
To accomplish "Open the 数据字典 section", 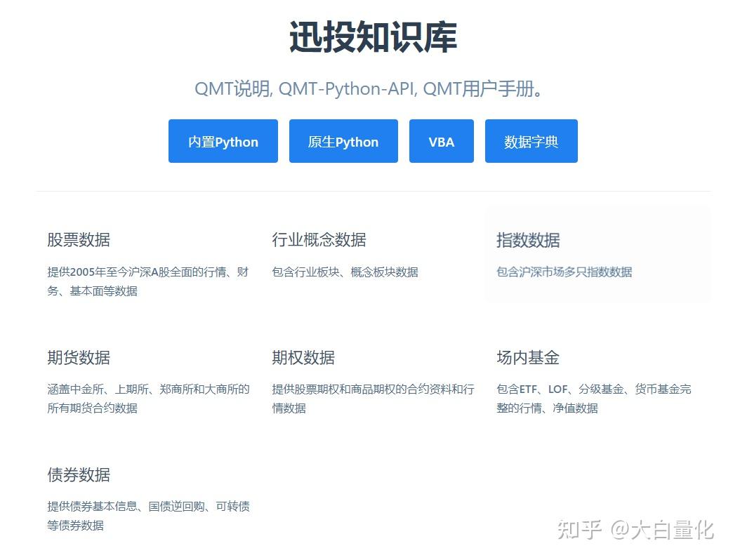I will coord(531,141).
